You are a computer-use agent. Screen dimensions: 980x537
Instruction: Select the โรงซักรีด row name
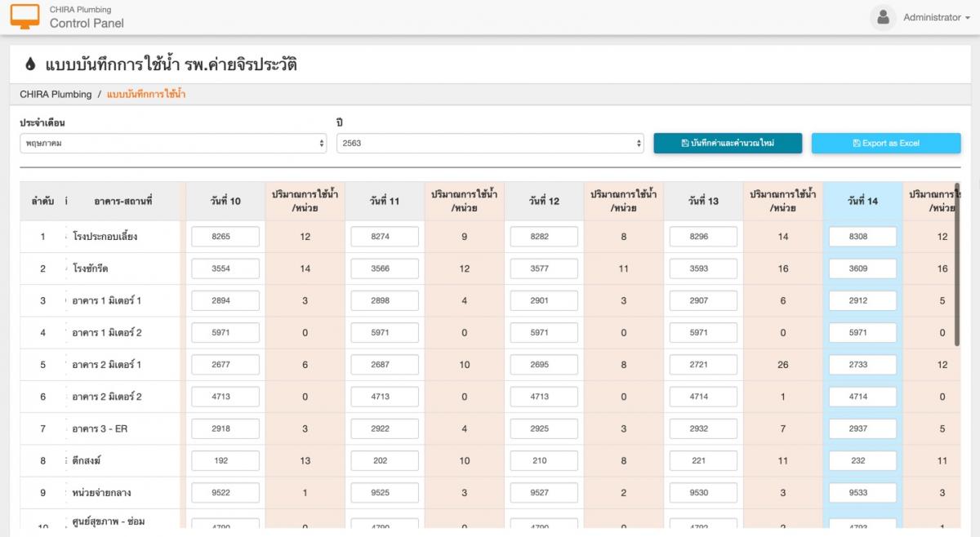coord(90,268)
